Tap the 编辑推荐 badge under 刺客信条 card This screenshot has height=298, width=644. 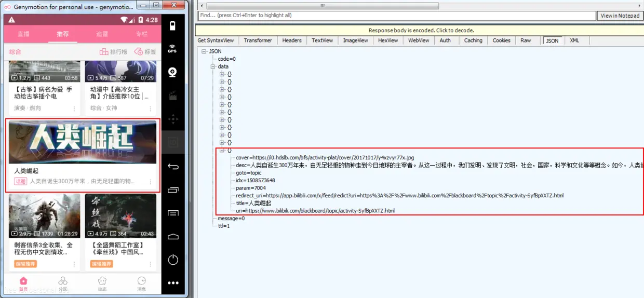point(25,264)
